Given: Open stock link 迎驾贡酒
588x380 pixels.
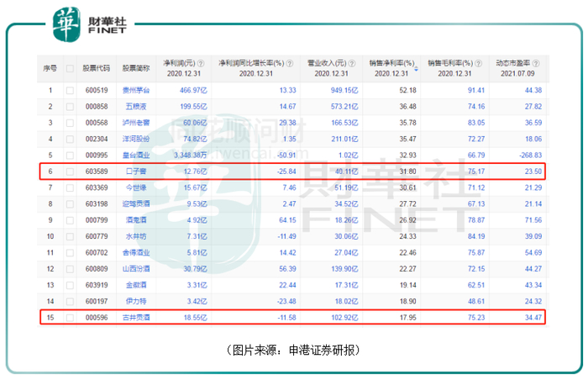Looking at the screenshot, I should [136, 204].
